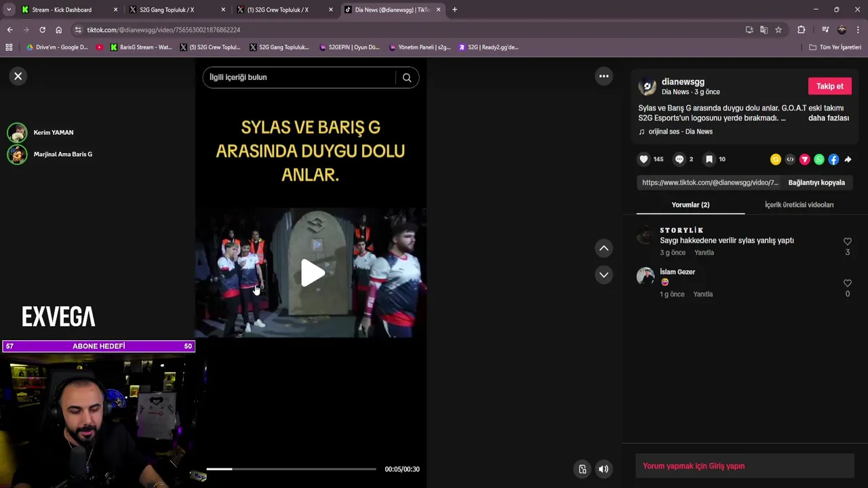Close the TikTok video viewer

tap(18, 76)
